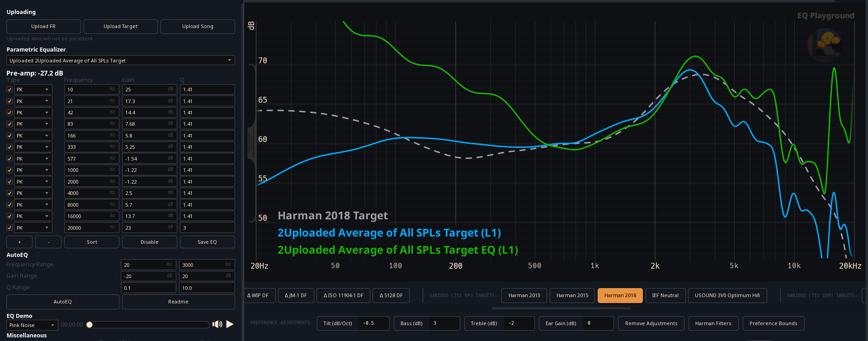Click the graph vertical range handle on dB axis
Screen dimensions: 868x341
251,143
